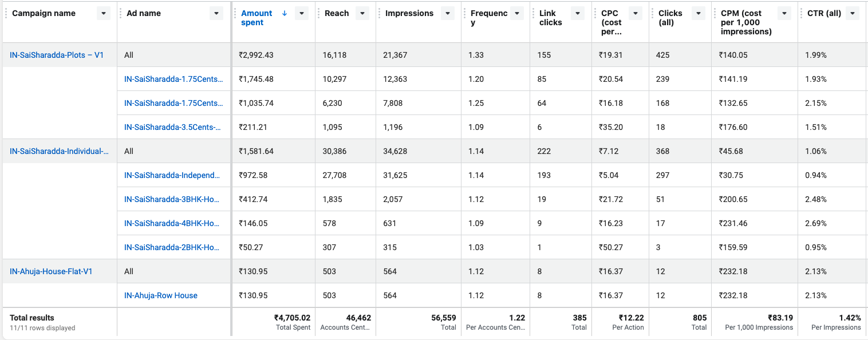Click the Campaign name column header
868x340 pixels.
tap(44, 13)
